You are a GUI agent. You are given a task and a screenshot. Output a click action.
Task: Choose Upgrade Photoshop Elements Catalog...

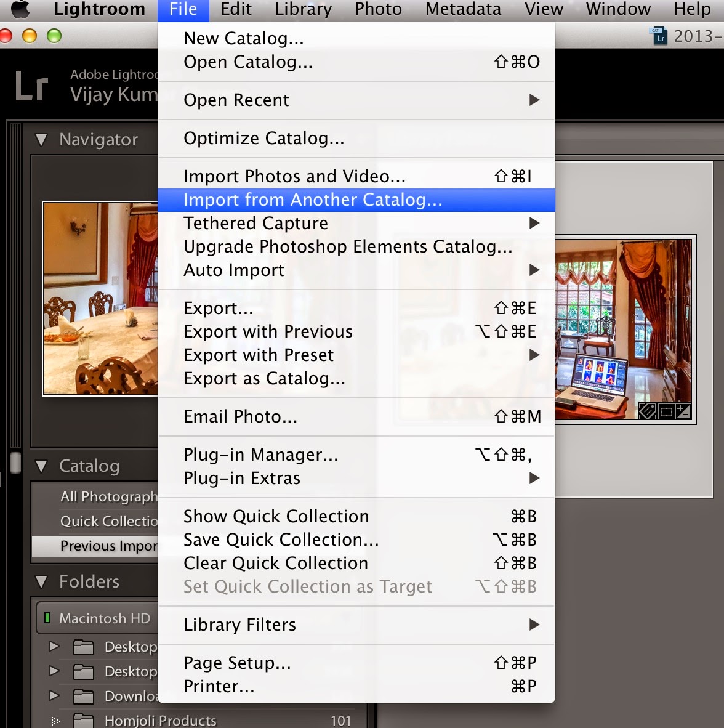coord(356,246)
